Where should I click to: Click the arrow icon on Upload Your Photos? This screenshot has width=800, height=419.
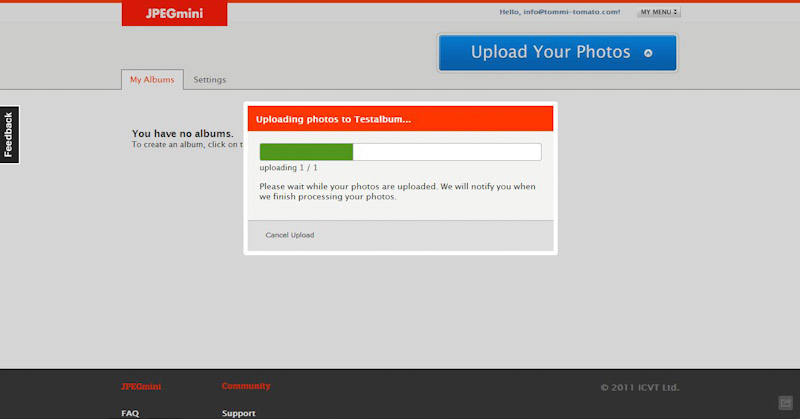click(x=648, y=53)
